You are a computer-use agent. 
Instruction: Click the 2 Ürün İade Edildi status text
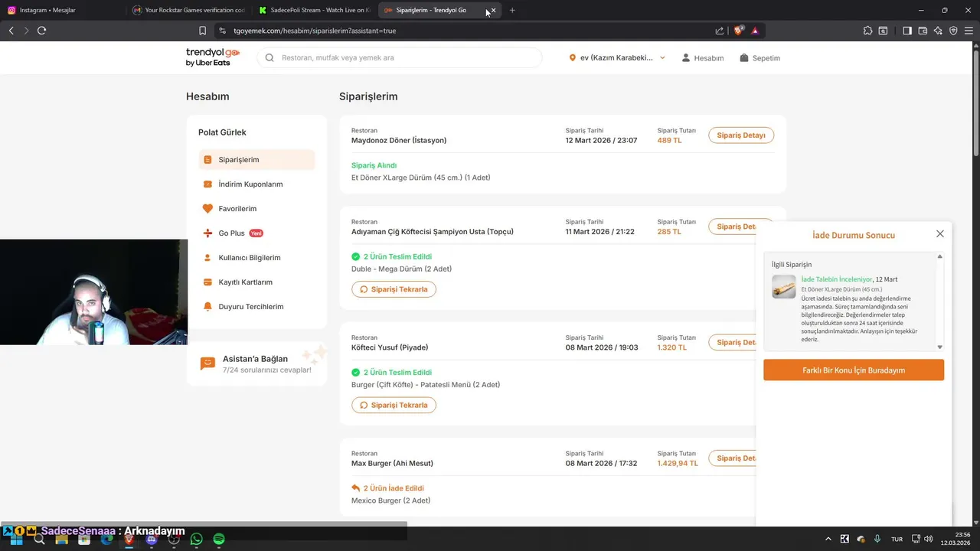pyautogui.click(x=394, y=488)
